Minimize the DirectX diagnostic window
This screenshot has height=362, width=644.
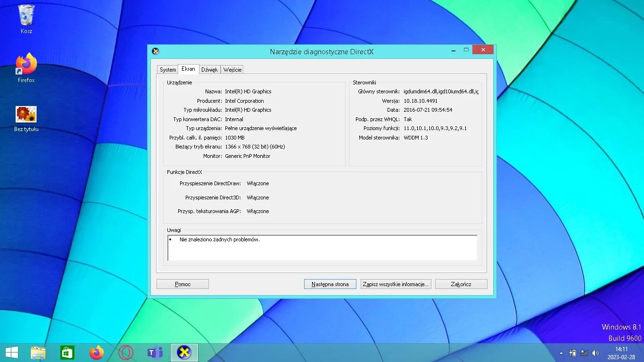(x=454, y=50)
